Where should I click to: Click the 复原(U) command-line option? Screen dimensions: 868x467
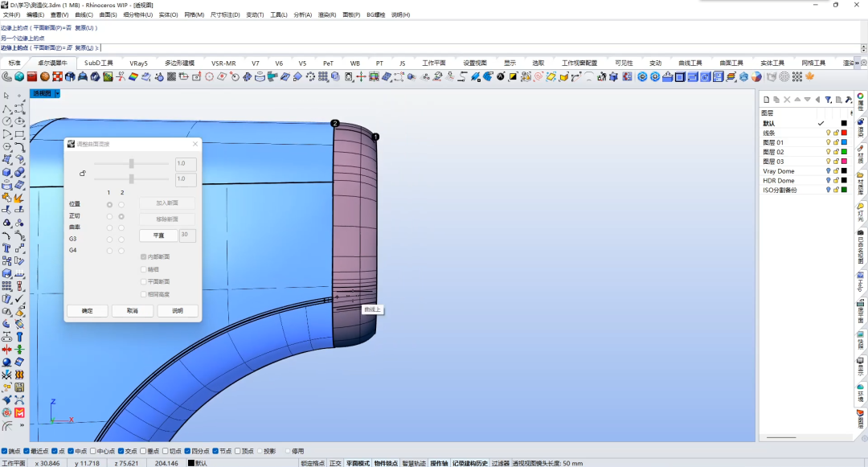pos(84,47)
